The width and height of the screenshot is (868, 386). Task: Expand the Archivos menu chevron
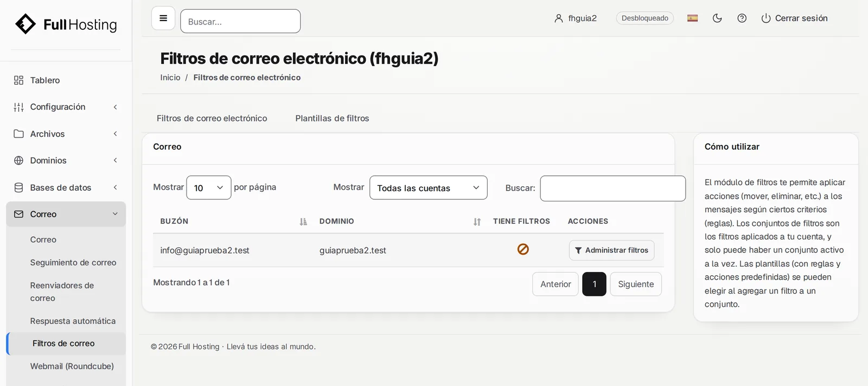click(x=115, y=134)
